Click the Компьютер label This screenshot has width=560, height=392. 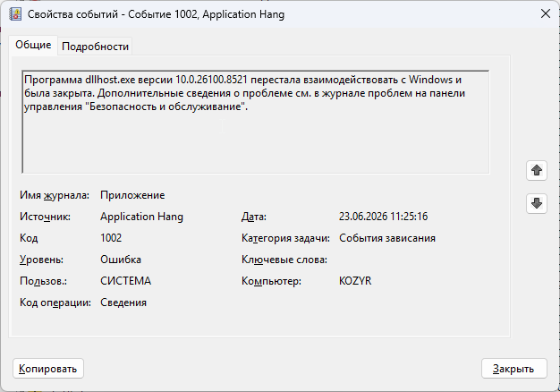tap(271, 281)
